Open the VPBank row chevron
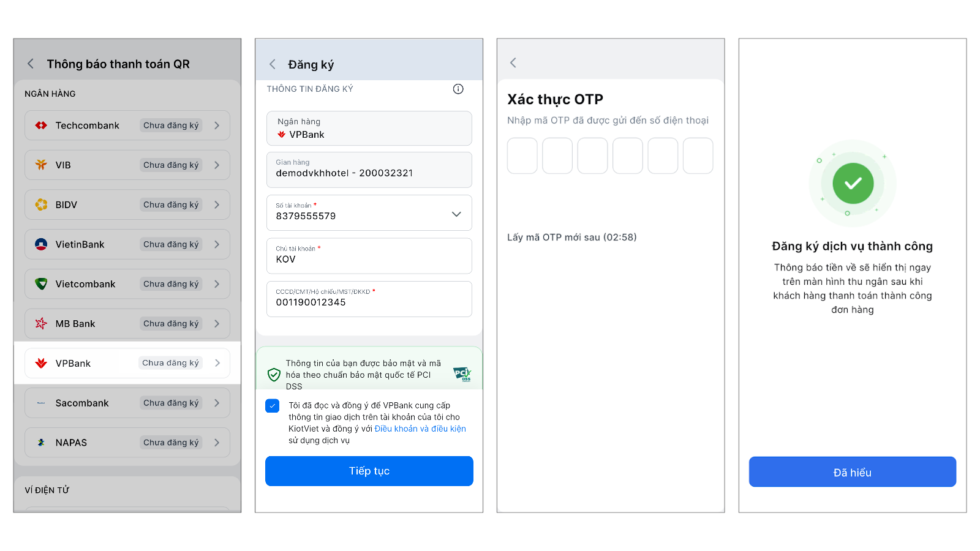Image resolution: width=980 pixels, height=551 pixels. [x=217, y=363]
